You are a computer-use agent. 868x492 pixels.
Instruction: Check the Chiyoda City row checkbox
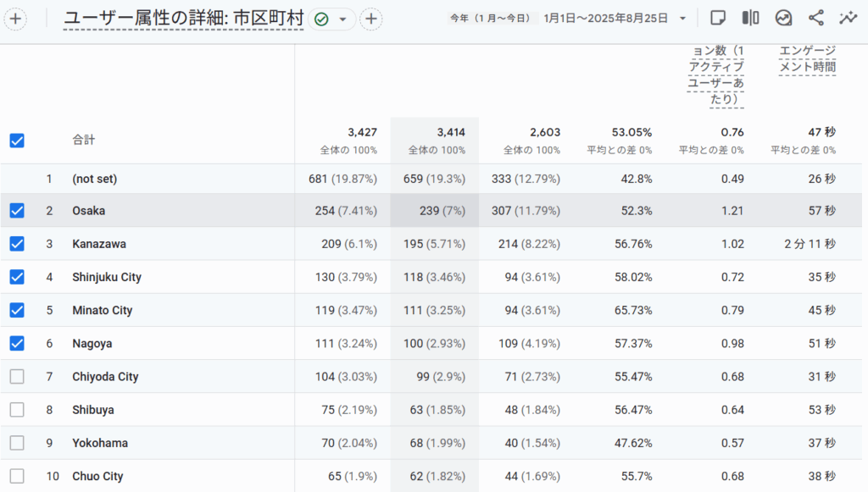[x=17, y=377]
